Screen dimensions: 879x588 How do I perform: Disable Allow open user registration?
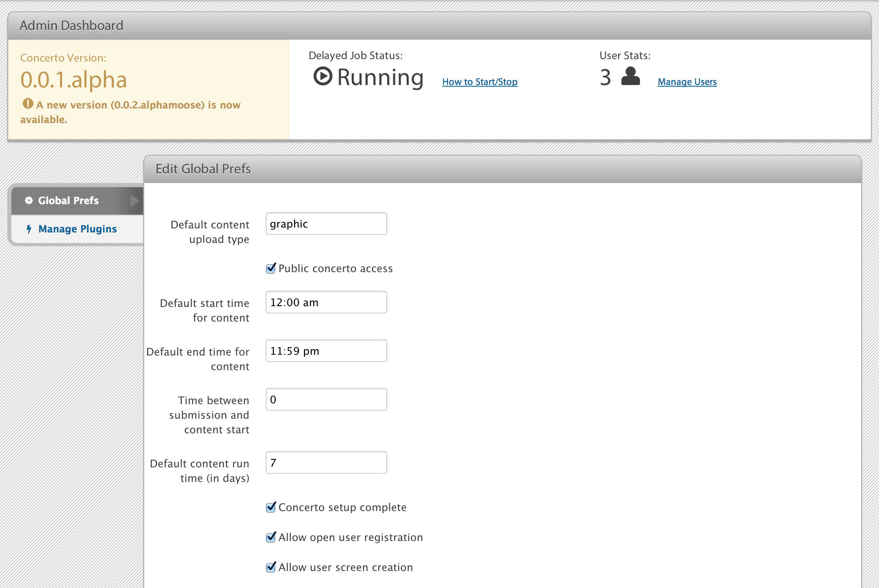(x=271, y=537)
